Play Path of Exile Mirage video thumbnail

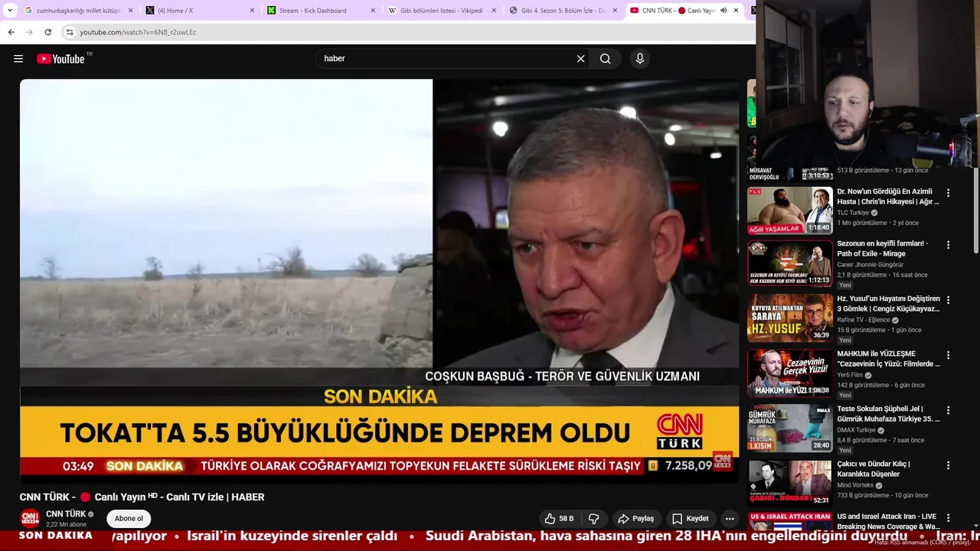(x=790, y=262)
